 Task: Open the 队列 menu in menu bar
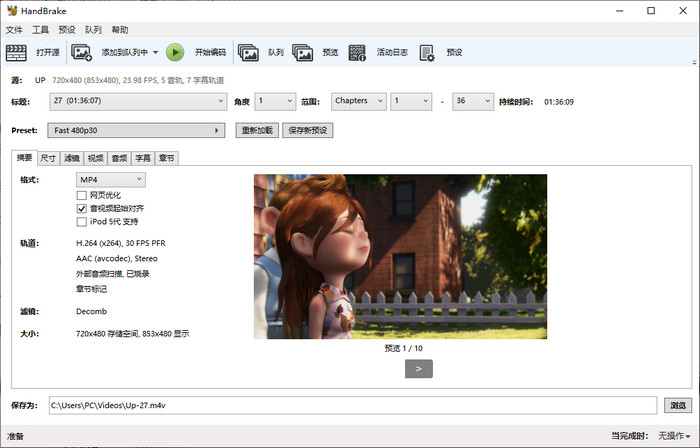pyautogui.click(x=93, y=30)
